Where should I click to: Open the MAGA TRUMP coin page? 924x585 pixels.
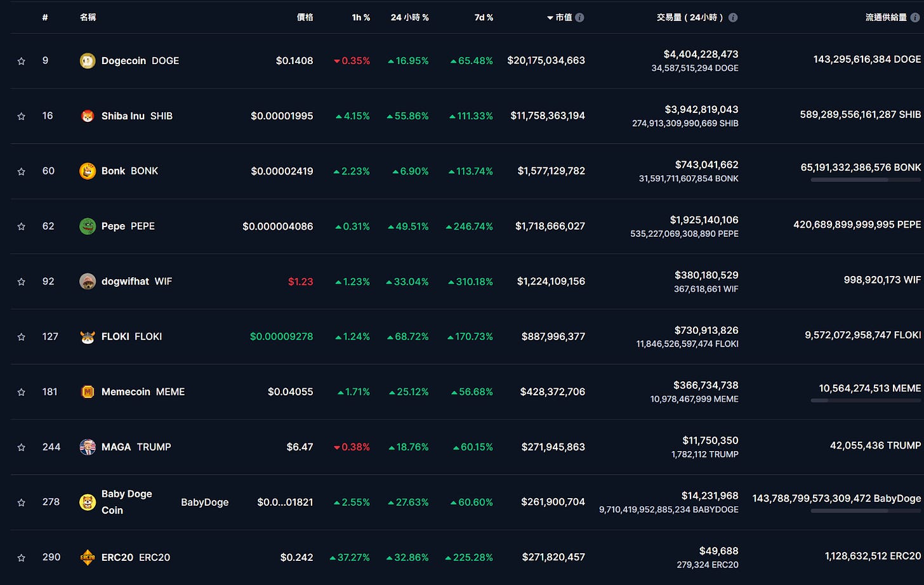point(136,447)
